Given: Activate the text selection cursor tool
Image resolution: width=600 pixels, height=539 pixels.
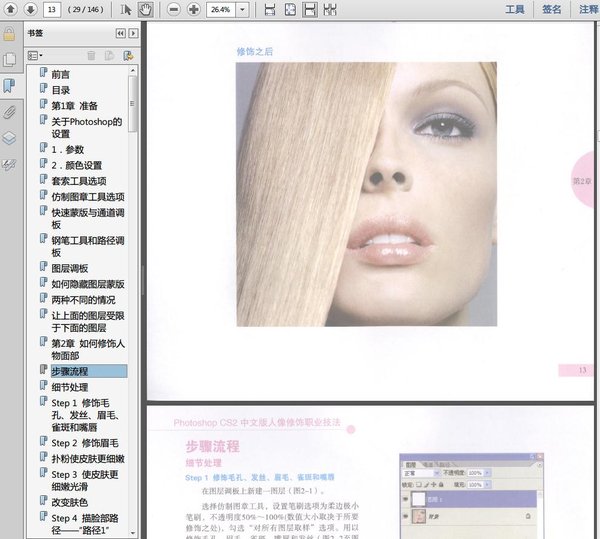Looking at the screenshot, I should pos(126,9).
